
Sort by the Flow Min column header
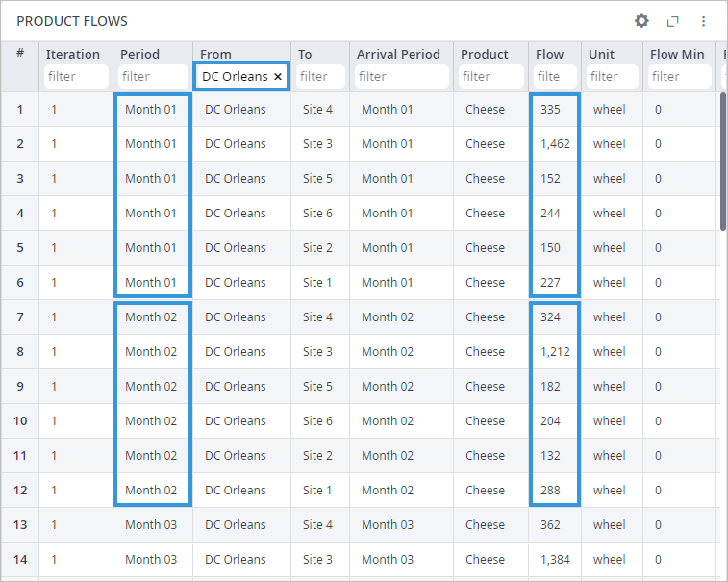coord(677,54)
